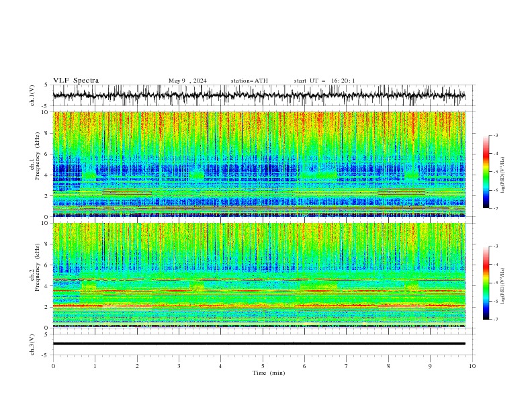This screenshot has height=411, width=532.
Task: Click the ch.1 voltage waveform trace
Action: pos(259,95)
